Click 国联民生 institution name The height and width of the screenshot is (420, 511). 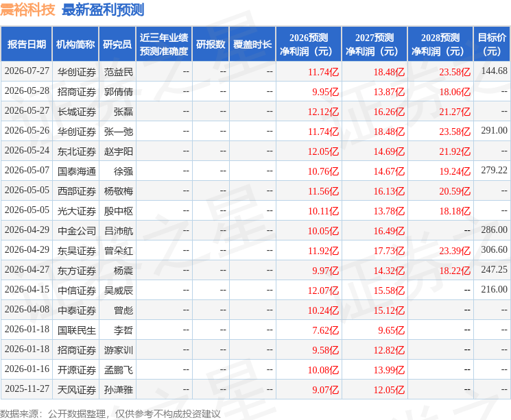(77, 330)
